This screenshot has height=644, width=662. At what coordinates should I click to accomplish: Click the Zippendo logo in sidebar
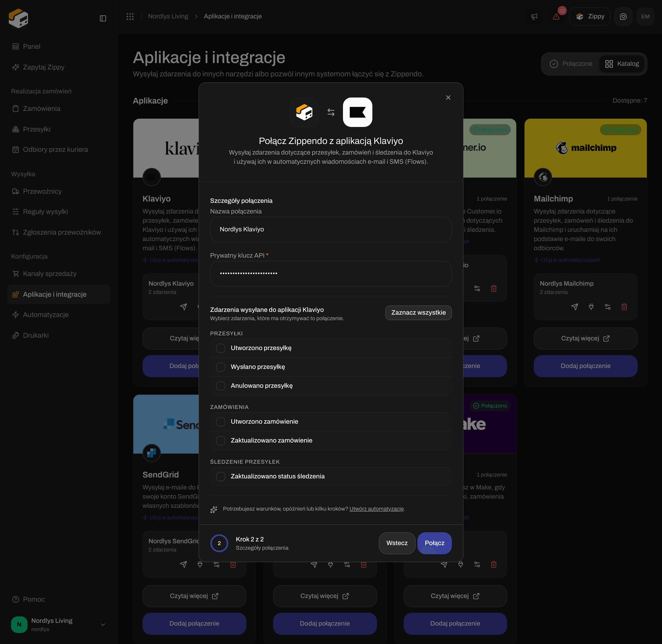click(x=18, y=18)
